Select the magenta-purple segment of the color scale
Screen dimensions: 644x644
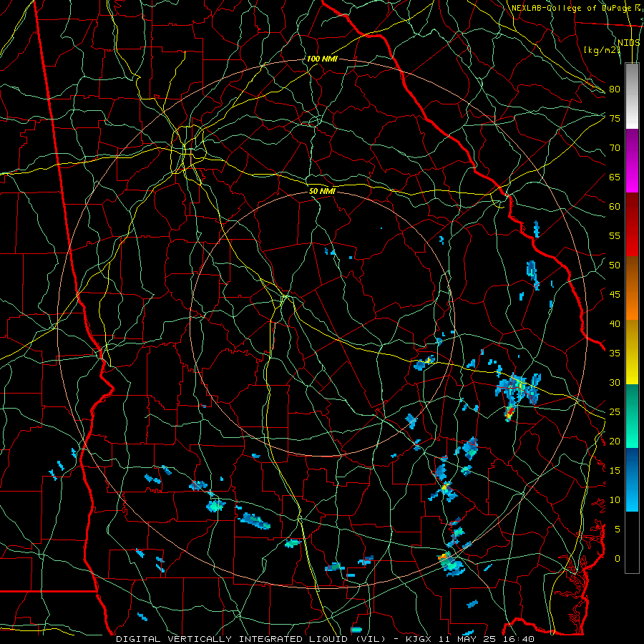(632, 160)
